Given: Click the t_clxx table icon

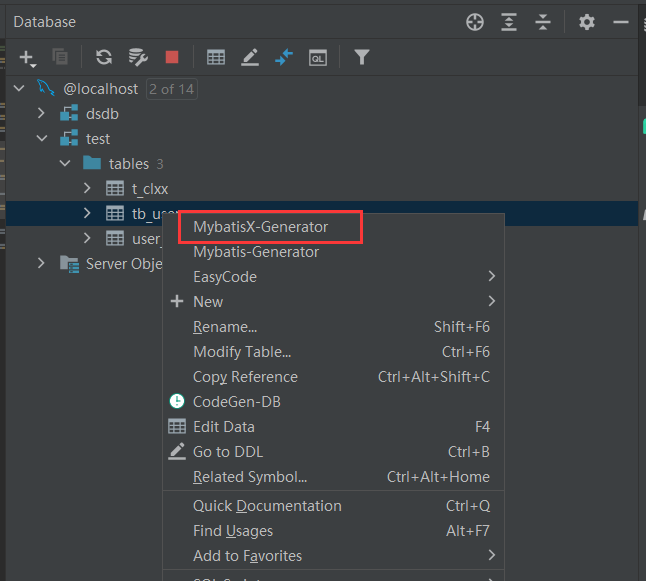Looking at the screenshot, I should tap(115, 188).
